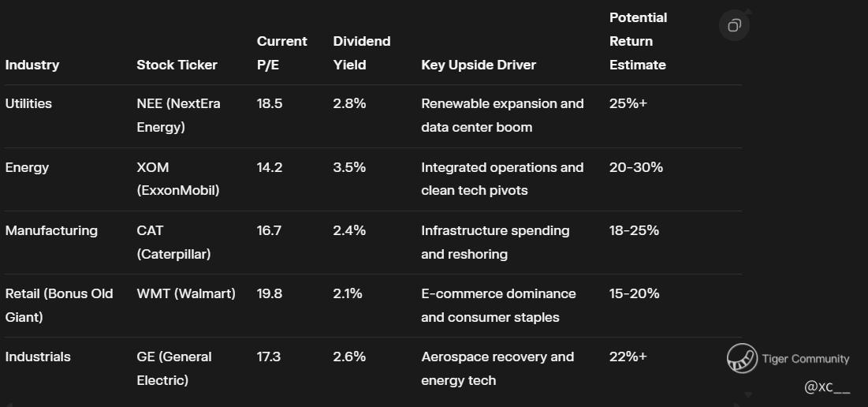Click the Utilities industry cell
The width and height of the screenshot is (868, 407).
28,103
